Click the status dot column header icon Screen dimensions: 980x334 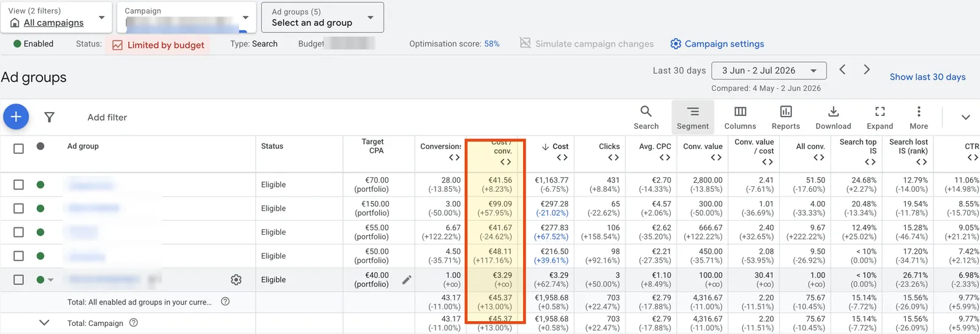click(40, 146)
